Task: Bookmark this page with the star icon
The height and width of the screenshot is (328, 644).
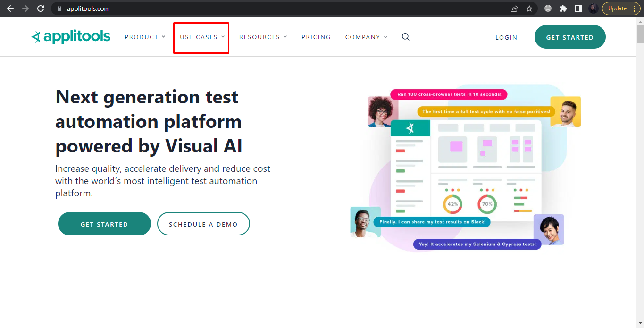Action: 529,8
